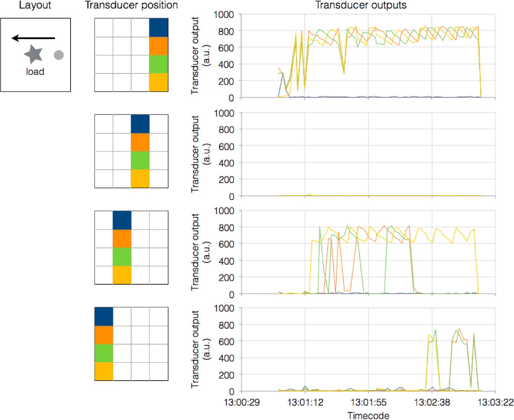514x420 pixels.
Task: Pick the yellow square in the second position grid
Action: coord(140,179)
